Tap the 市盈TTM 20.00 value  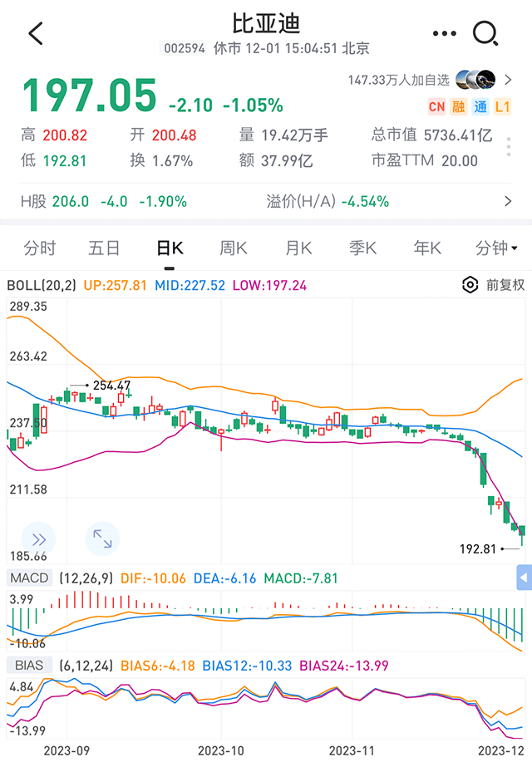[x=460, y=161]
